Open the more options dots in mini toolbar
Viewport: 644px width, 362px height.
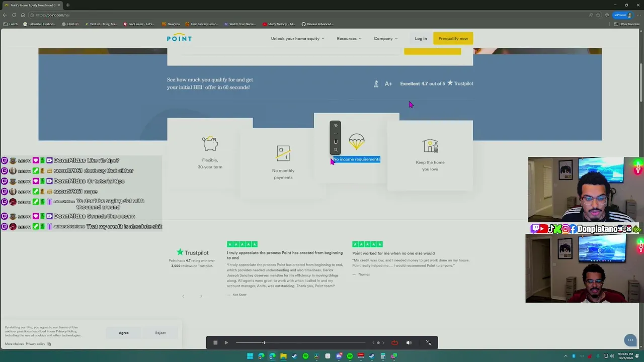click(336, 134)
